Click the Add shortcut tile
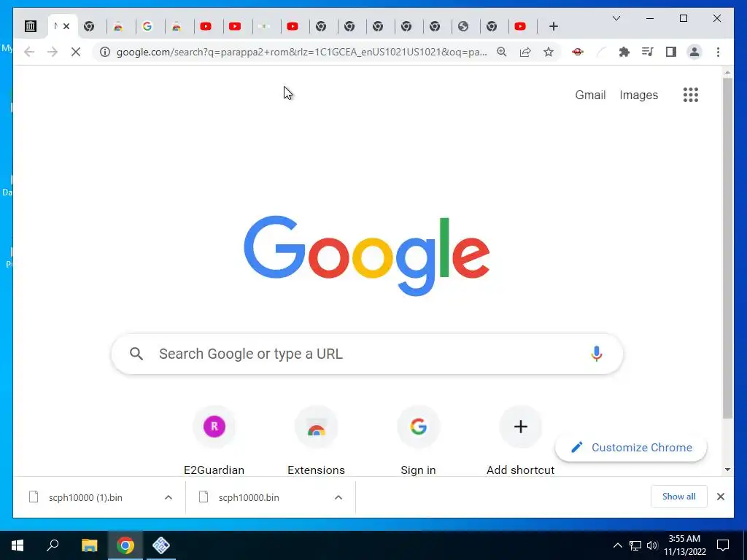This screenshot has width=747, height=560. coord(520,440)
